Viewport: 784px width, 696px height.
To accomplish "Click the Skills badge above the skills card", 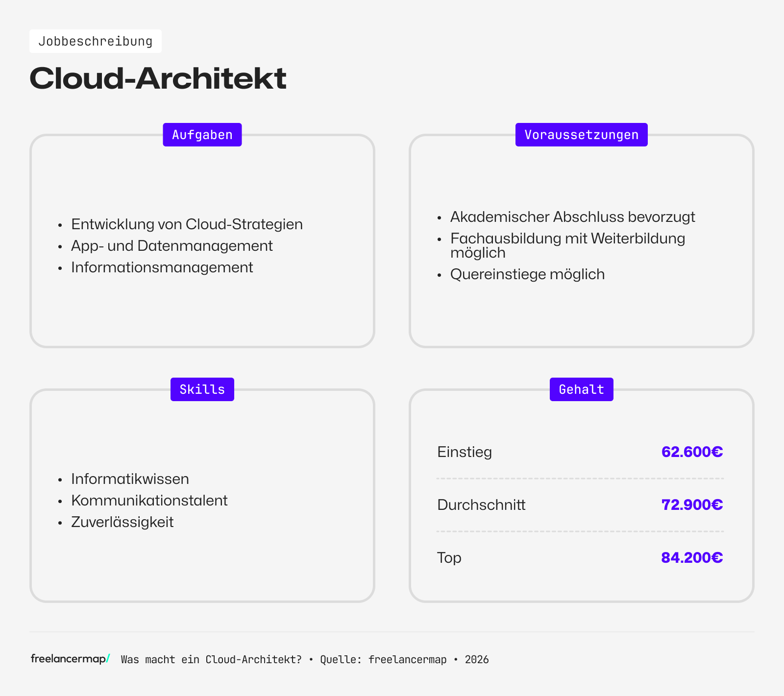I will tap(202, 389).
